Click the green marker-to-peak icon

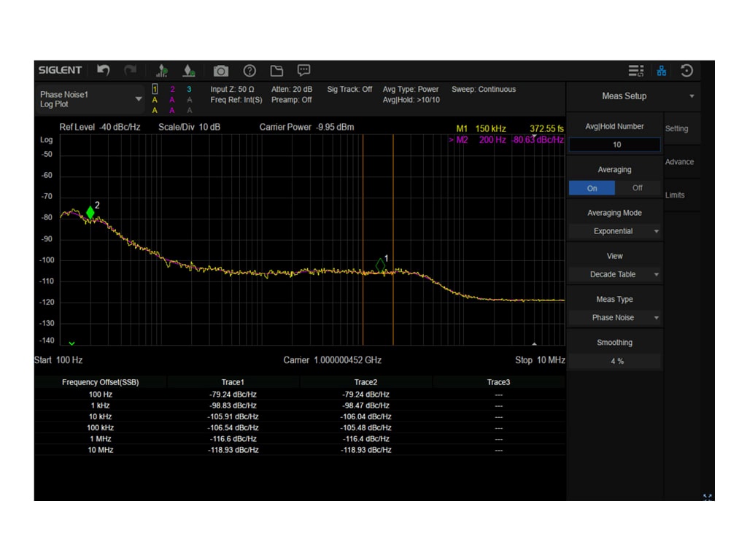(189, 71)
